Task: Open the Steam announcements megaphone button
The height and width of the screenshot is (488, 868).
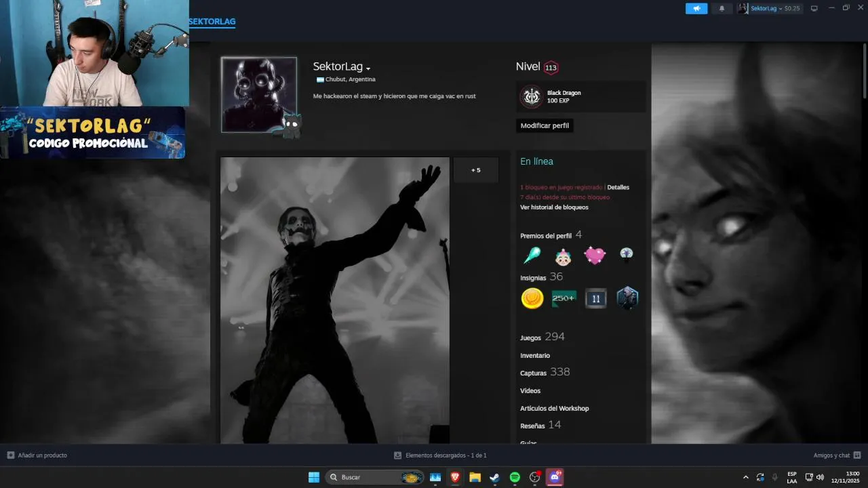Action: pos(696,8)
